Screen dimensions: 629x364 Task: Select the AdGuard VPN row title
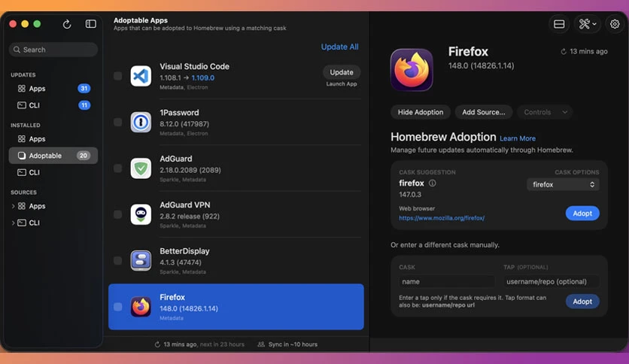pyautogui.click(x=185, y=205)
